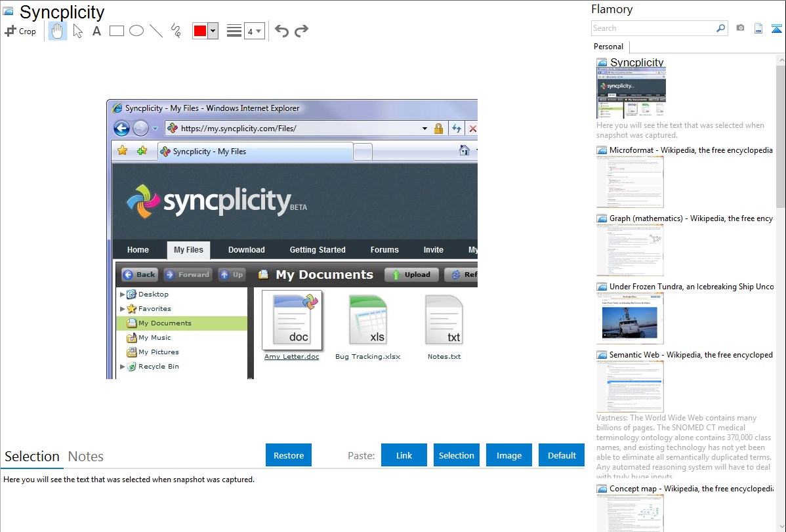Expand the Favorites tree node

[122, 309]
